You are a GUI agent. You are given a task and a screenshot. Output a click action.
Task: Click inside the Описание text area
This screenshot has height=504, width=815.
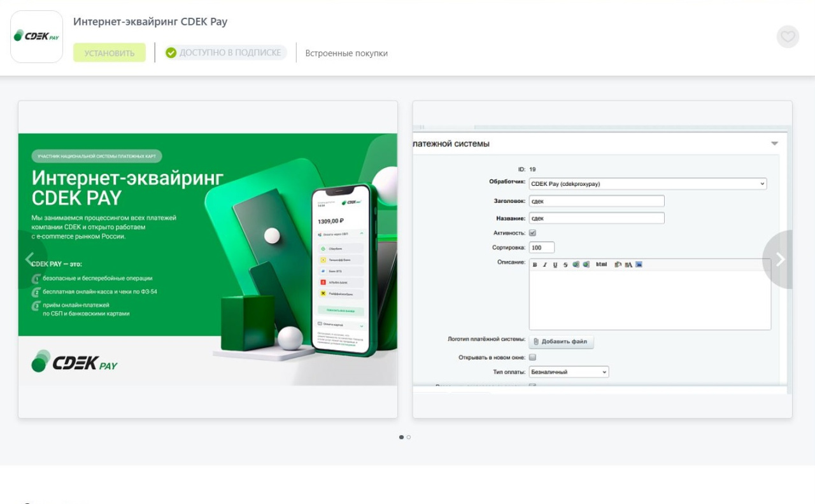(x=650, y=299)
